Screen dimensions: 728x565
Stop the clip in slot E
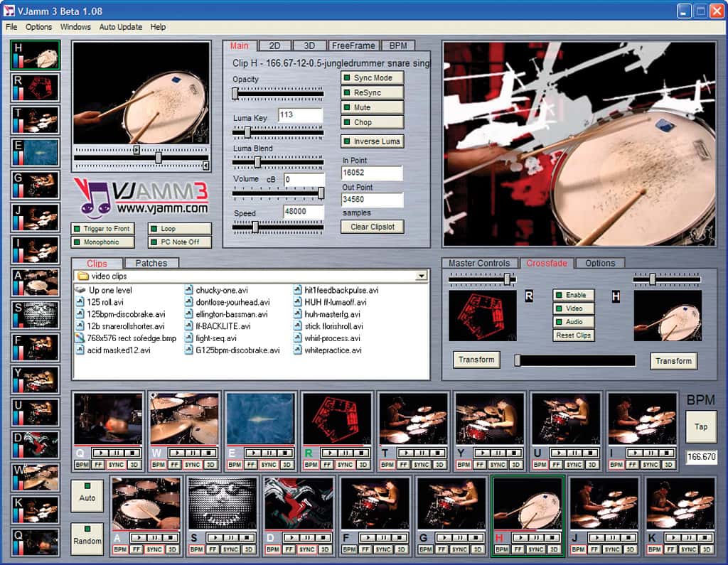pyautogui.click(x=284, y=453)
